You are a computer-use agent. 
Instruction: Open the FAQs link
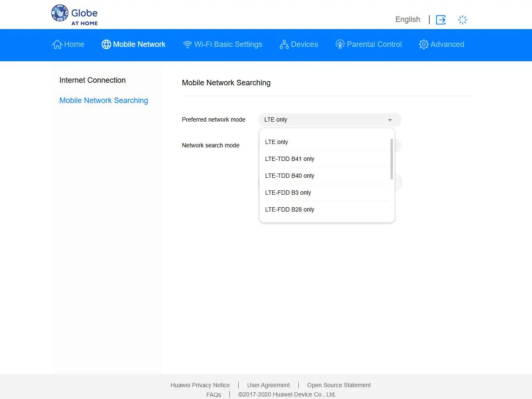tap(214, 395)
